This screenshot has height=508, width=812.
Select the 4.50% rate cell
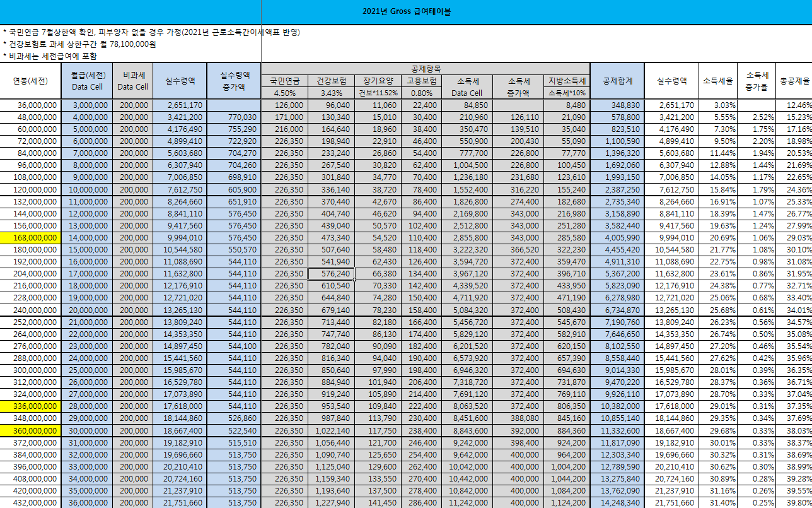coord(284,93)
